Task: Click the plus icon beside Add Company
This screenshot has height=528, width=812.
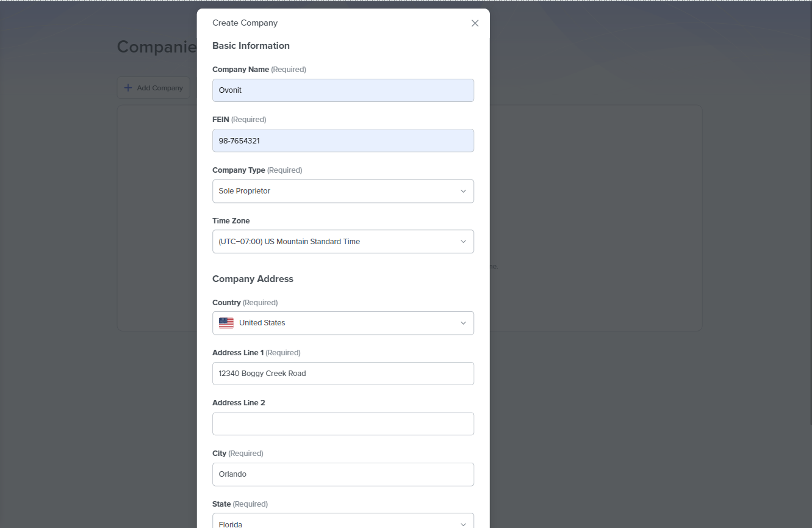Action: point(128,88)
